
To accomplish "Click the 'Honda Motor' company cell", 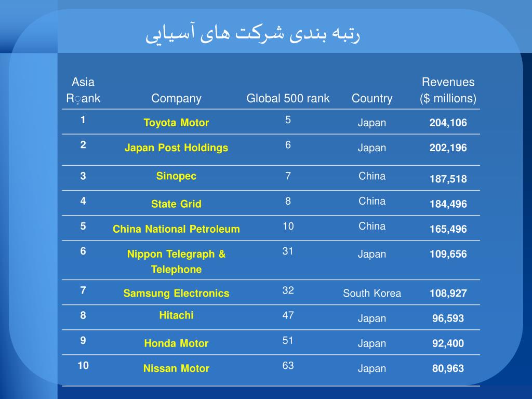I will coord(176,343).
